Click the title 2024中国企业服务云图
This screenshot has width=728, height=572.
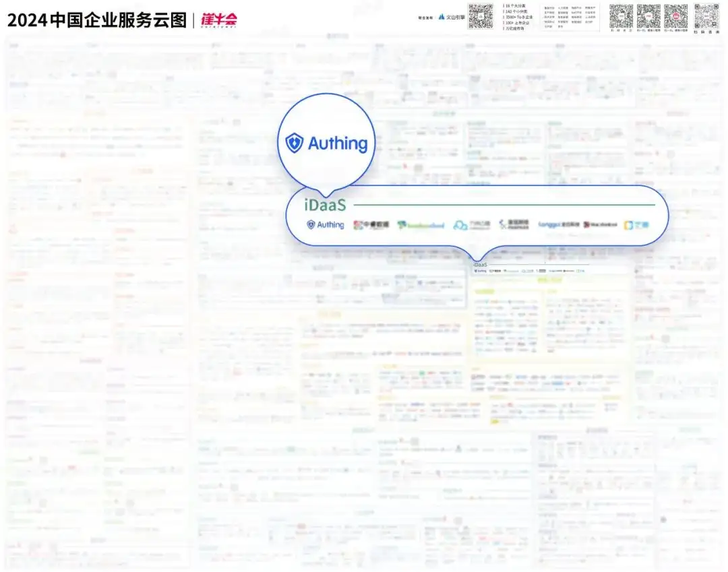coord(97,20)
